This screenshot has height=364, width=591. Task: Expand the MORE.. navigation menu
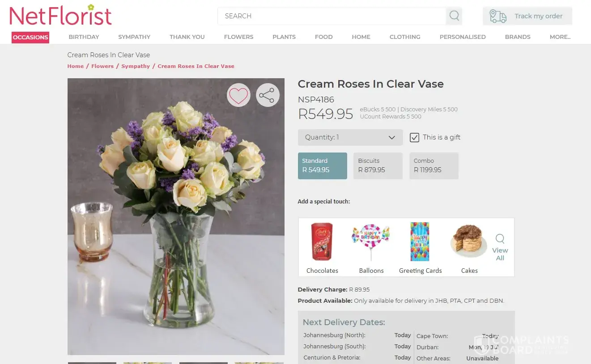[560, 37]
